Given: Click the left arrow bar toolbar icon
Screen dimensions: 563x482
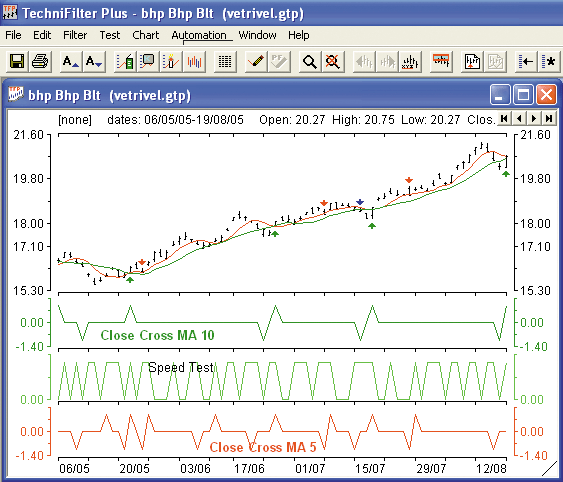Looking at the screenshot, I should pos(526,62).
